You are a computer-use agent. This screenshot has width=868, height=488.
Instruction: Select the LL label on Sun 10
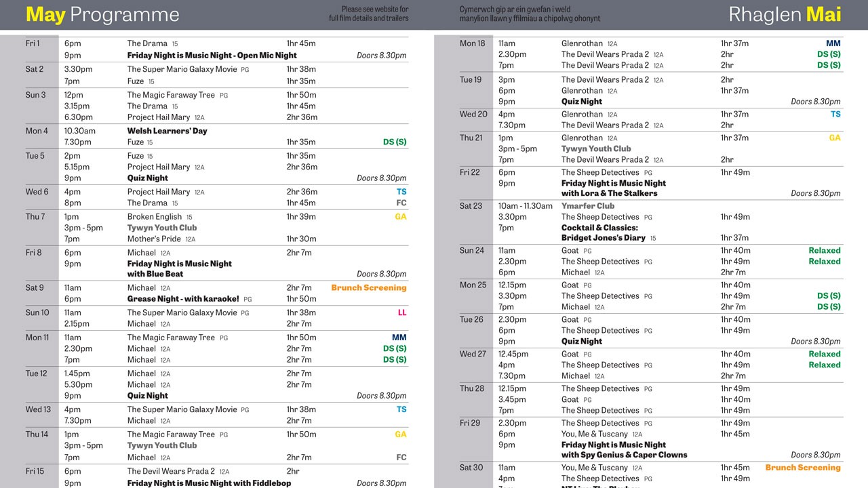click(x=401, y=312)
